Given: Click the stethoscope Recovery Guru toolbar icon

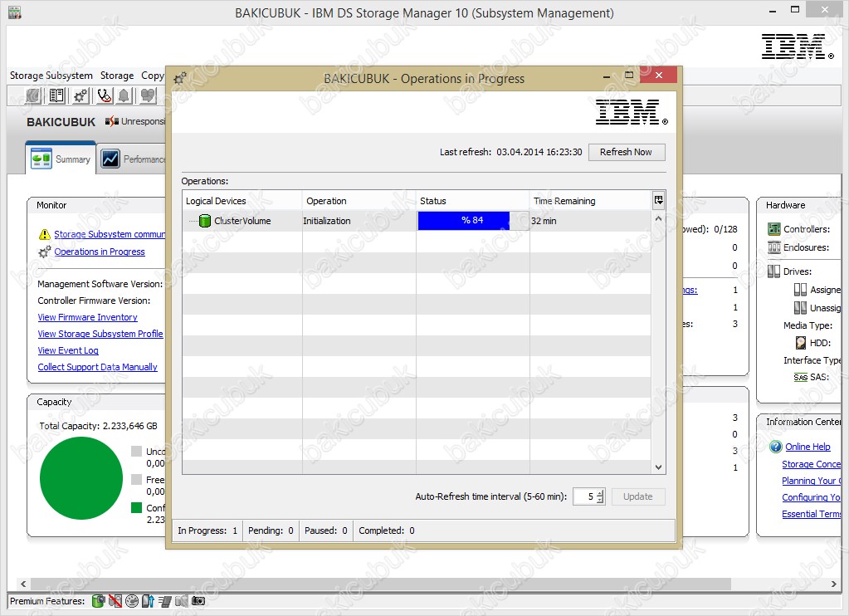Looking at the screenshot, I should click(104, 96).
